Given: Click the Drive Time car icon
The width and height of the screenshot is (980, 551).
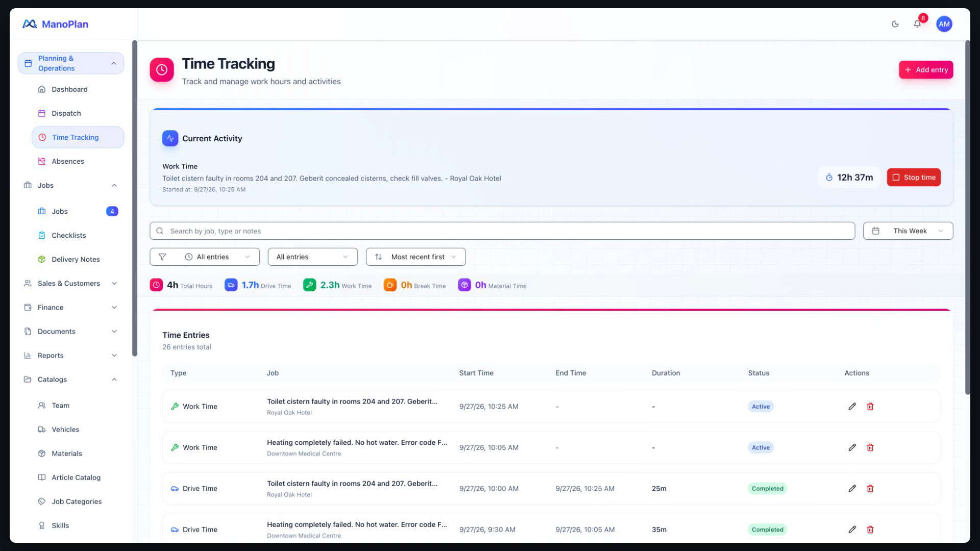Looking at the screenshot, I should tap(231, 285).
